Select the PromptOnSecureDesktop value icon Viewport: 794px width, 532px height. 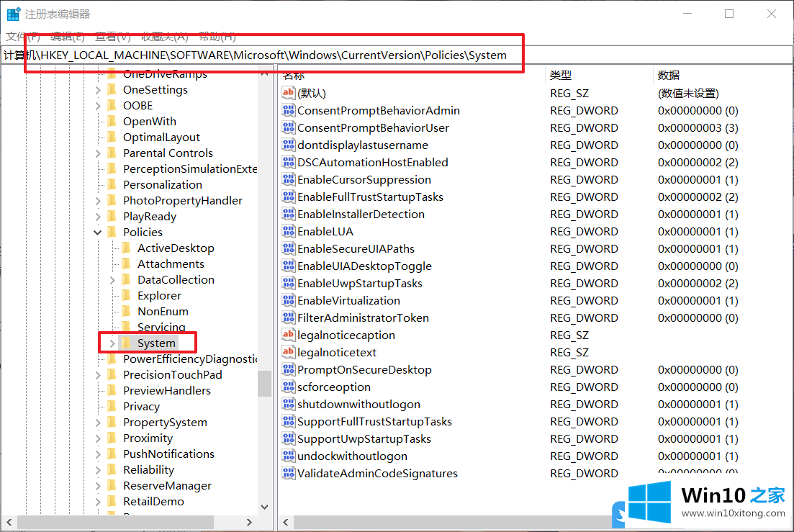(x=289, y=369)
